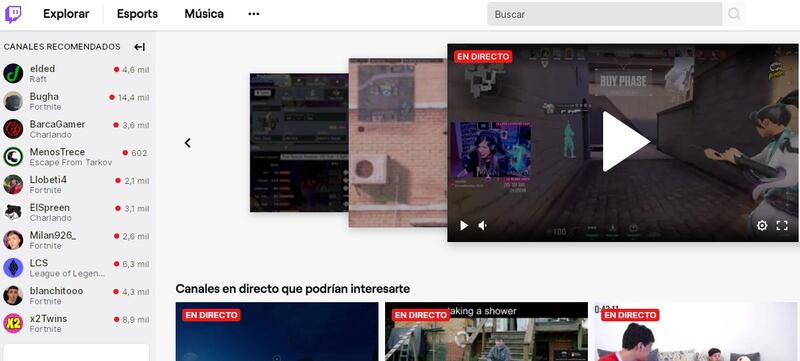Go to previous carousel stream arrow
Viewport: 800px width, 361px height.
188,143
